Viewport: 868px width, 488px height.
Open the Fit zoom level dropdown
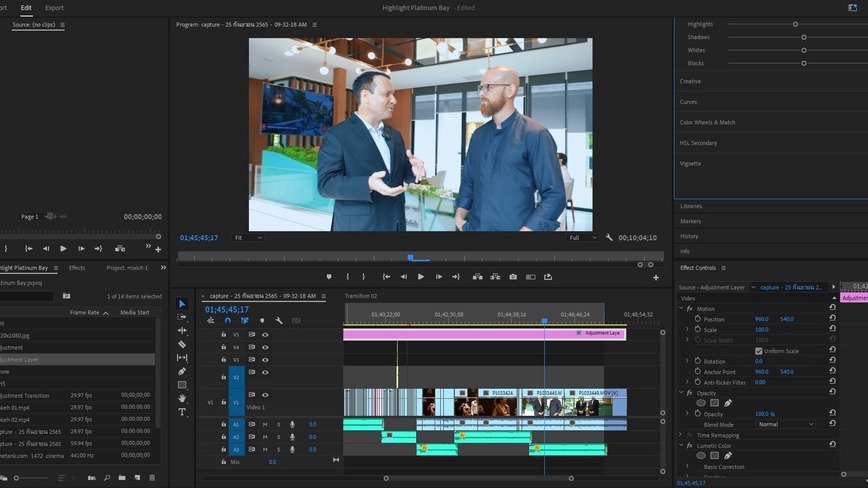click(248, 238)
